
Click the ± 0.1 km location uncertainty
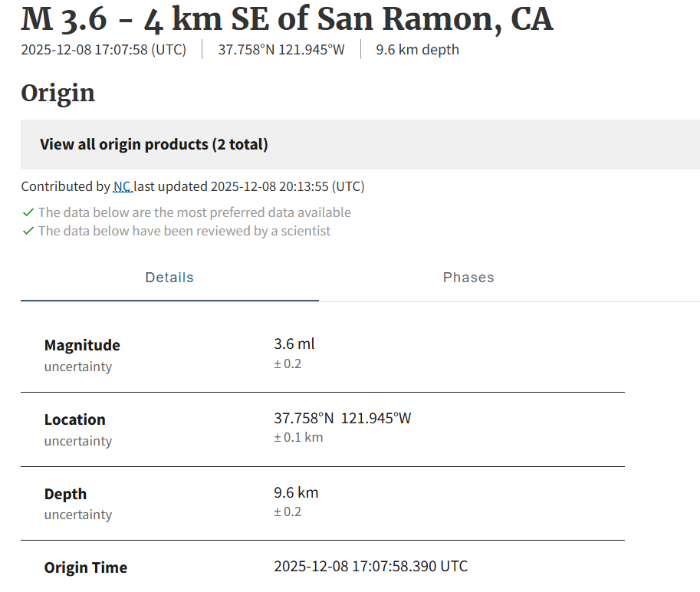pos(298,438)
